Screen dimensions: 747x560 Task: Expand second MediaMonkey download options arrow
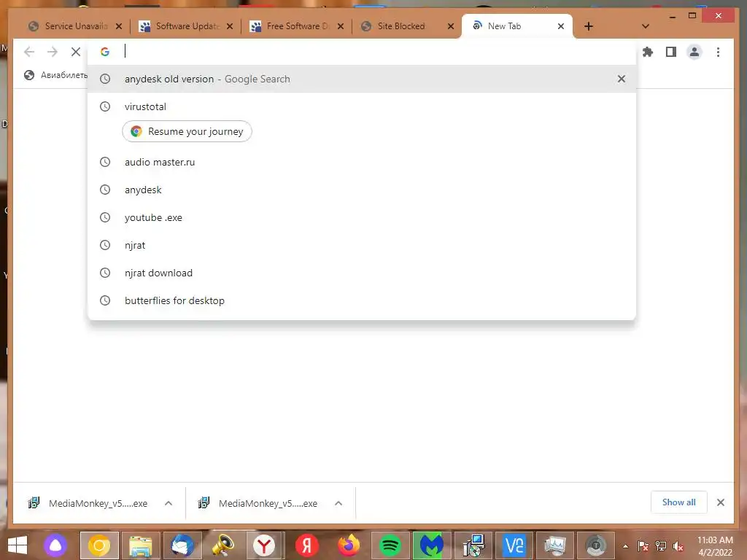(x=338, y=503)
